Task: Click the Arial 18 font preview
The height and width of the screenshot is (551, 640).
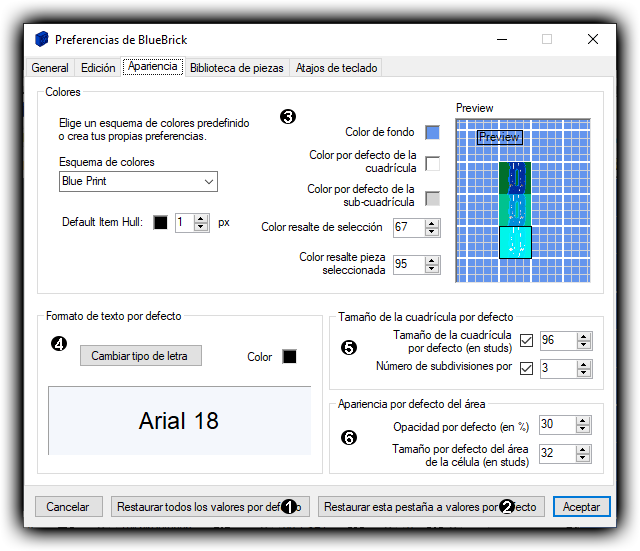Action: tap(180, 420)
